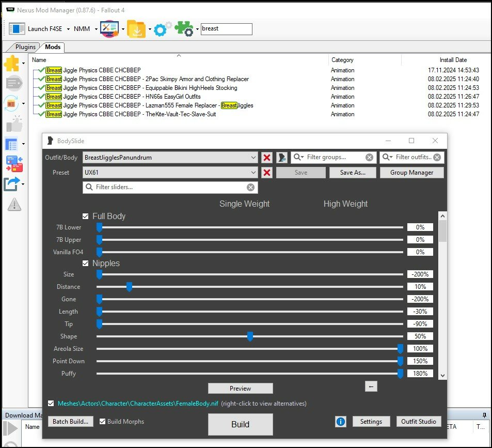Screen dimensions: 492x448
Task: Toggle checkmark of first Breast Jiggle Physics mod
Action: [x=41, y=70]
